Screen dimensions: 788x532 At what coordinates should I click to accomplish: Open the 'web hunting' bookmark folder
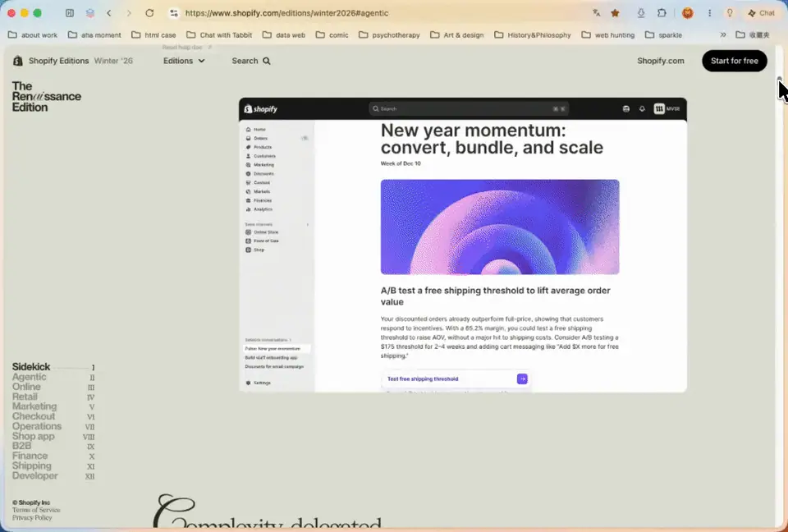click(x=608, y=34)
